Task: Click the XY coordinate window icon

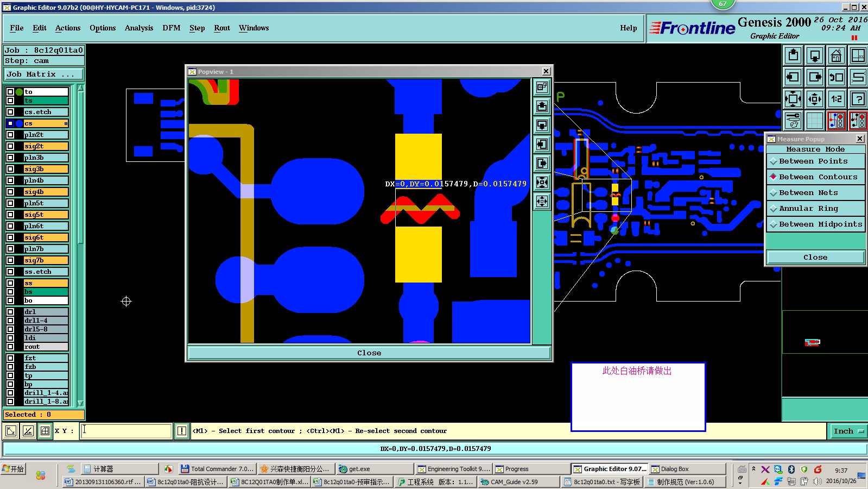Action: click(x=858, y=55)
